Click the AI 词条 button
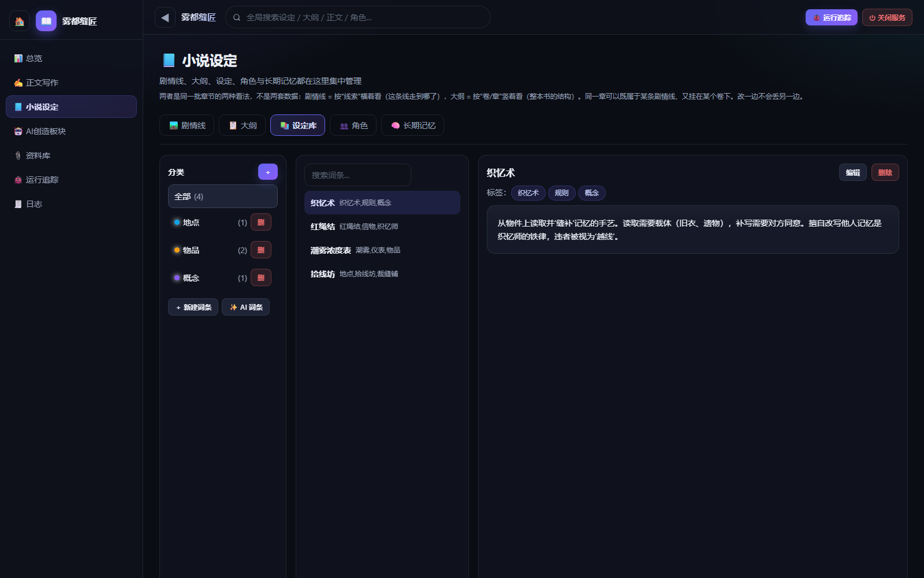 click(x=245, y=307)
